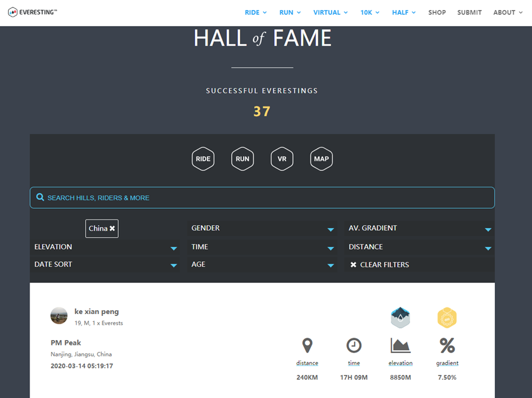Open the MAP hexagon view
Viewport: 532px width, 398px height.
(322, 159)
